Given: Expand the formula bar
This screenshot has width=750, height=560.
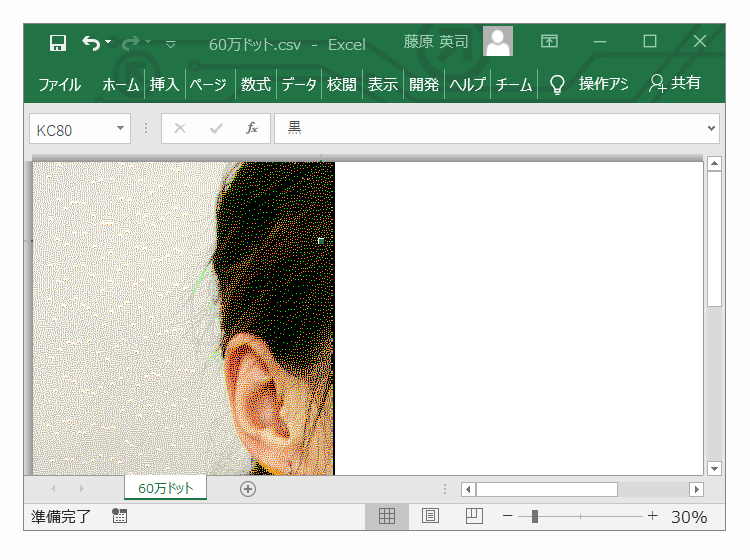Looking at the screenshot, I should click(x=711, y=128).
